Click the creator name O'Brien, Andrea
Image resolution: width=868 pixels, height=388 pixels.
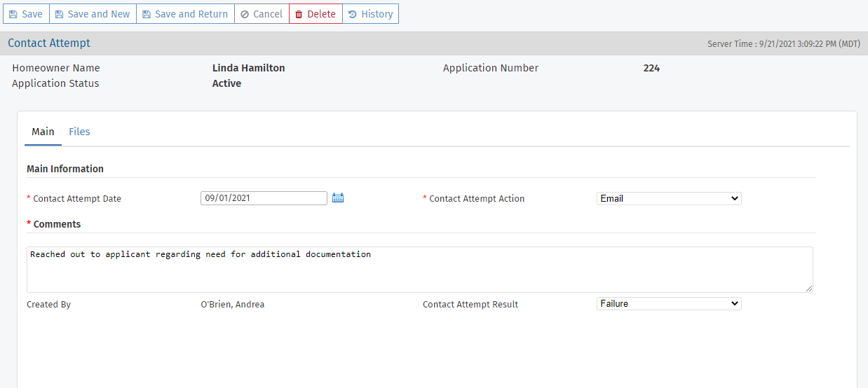pyautogui.click(x=232, y=305)
